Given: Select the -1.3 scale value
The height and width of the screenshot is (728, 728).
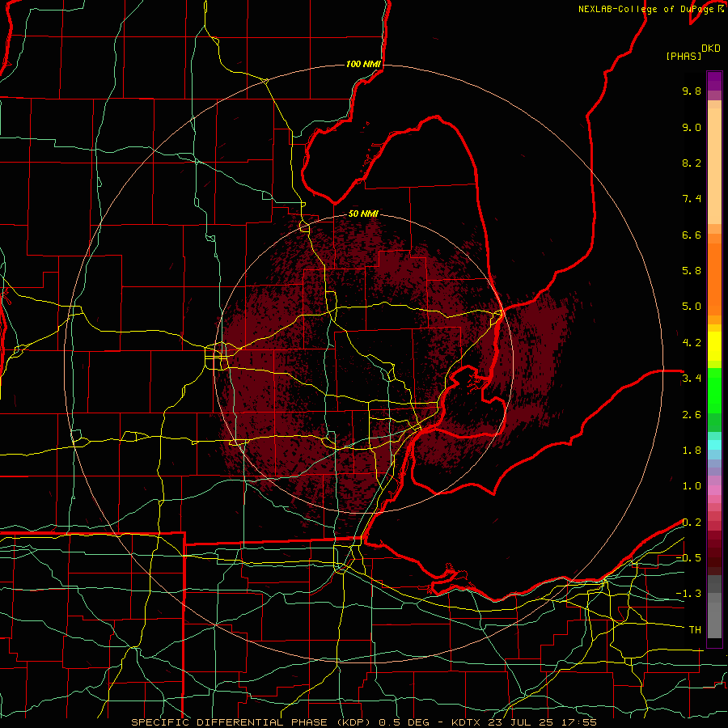Looking at the screenshot, I should pyautogui.click(x=688, y=594).
